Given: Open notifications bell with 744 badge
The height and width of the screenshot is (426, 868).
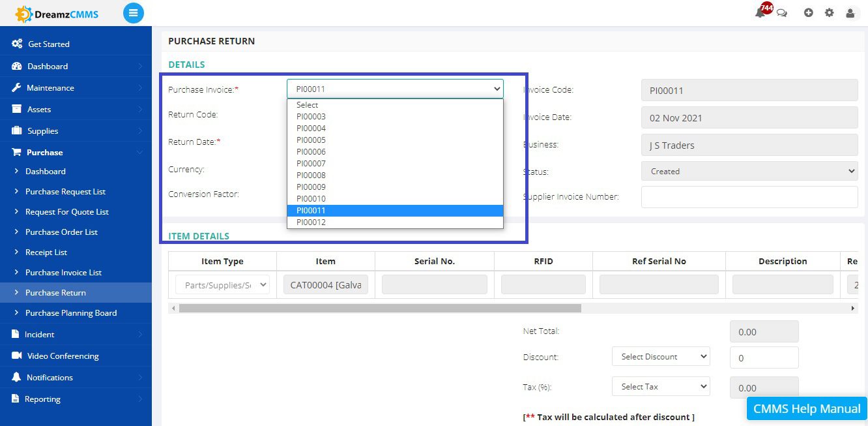Looking at the screenshot, I should pyautogui.click(x=762, y=12).
